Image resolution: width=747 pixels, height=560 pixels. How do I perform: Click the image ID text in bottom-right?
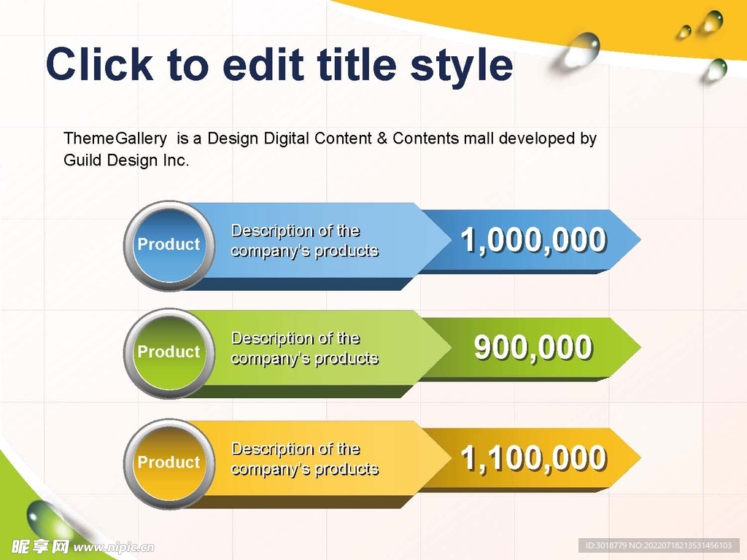(x=658, y=545)
